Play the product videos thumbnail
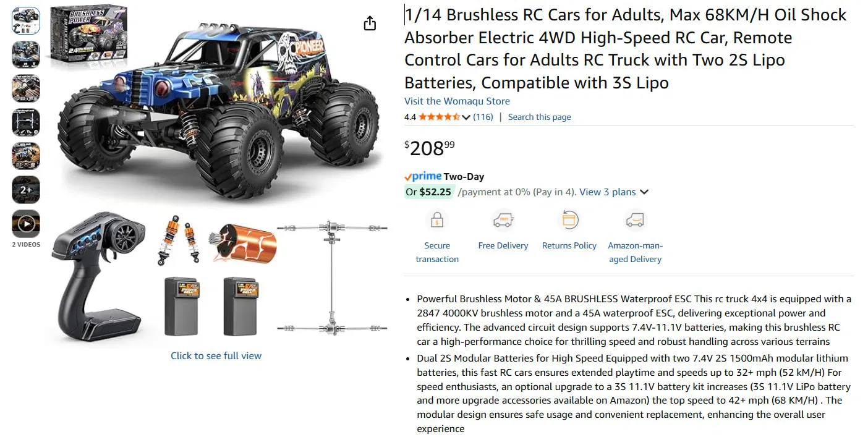 pos(26,224)
